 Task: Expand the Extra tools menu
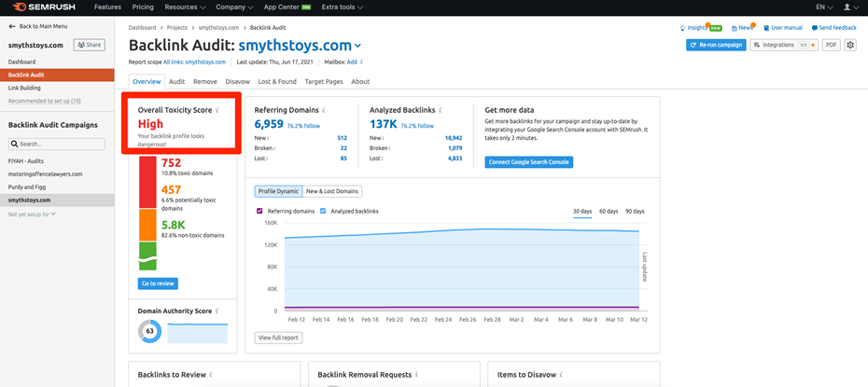pos(343,7)
